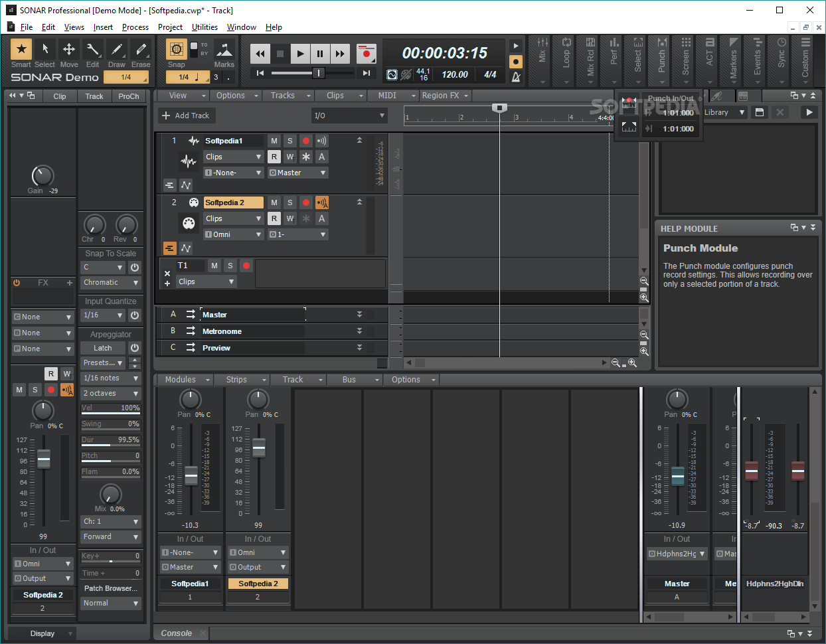
Task: Open the I/O track control dropdown
Action: click(x=349, y=116)
